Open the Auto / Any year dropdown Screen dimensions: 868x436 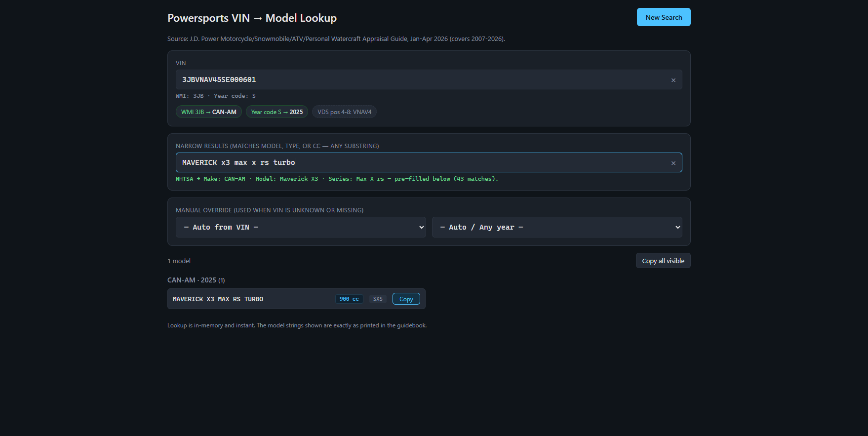click(x=557, y=227)
